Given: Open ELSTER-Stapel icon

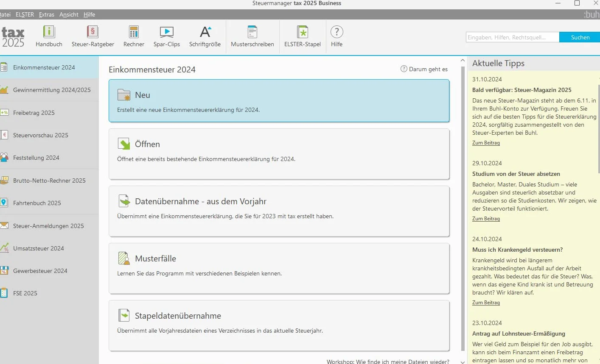Looking at the screenshot, I should click(x=302, y=32).
